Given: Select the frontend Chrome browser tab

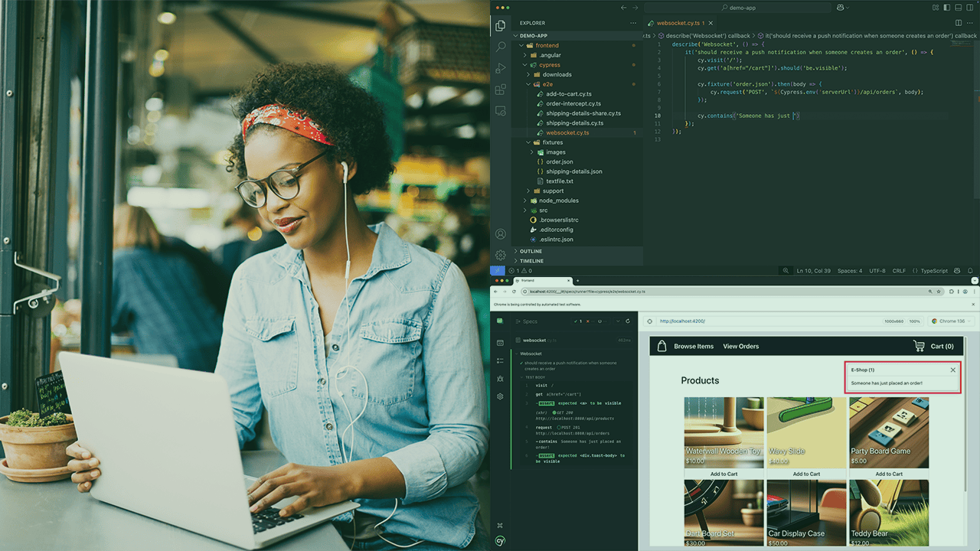Looking at the screenshot, I should [x=542, y=281].
